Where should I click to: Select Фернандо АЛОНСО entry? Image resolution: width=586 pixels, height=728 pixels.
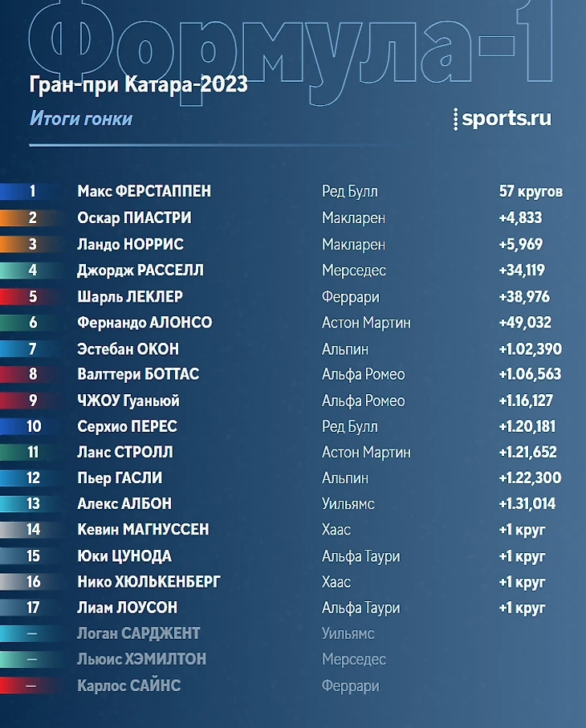[144, 323]
